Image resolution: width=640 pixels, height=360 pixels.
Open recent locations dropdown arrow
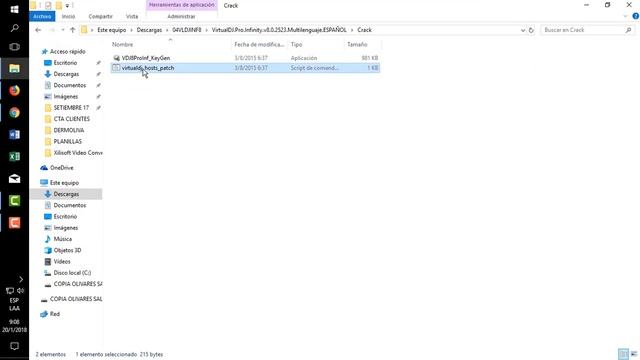[62, 30]
